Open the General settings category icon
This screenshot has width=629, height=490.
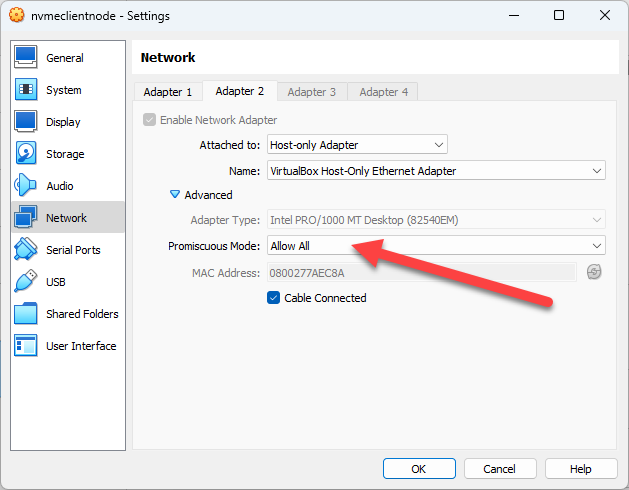(x=26, y=58)
